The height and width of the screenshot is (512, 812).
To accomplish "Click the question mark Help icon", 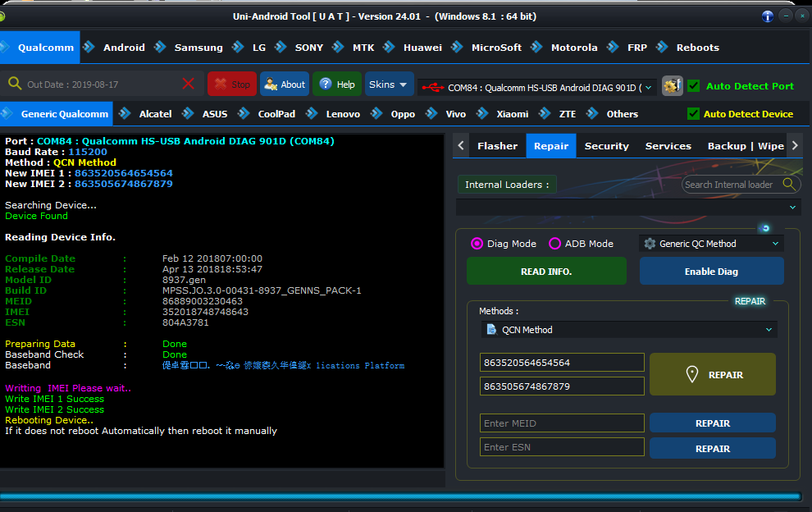I will point(326,84).
